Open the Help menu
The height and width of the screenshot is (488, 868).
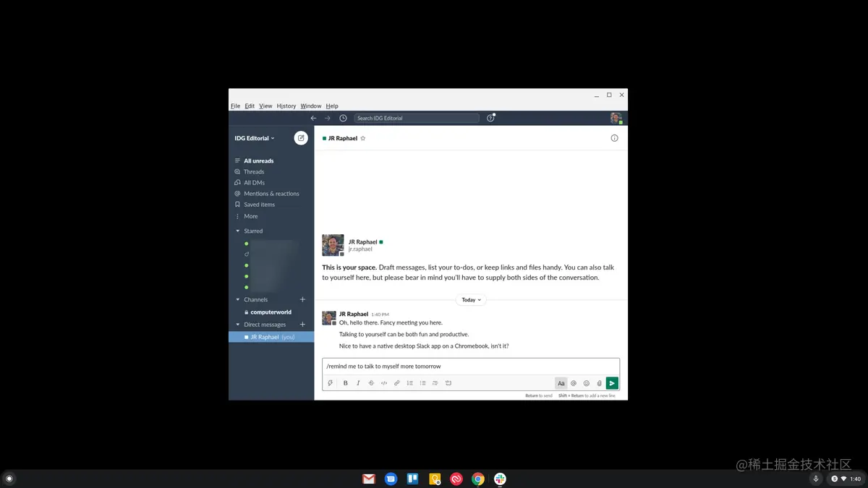click(332, 106)
